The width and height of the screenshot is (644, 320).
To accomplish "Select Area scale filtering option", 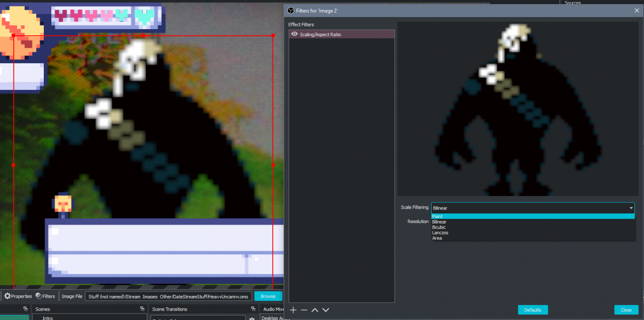I will tap(437, 238).
